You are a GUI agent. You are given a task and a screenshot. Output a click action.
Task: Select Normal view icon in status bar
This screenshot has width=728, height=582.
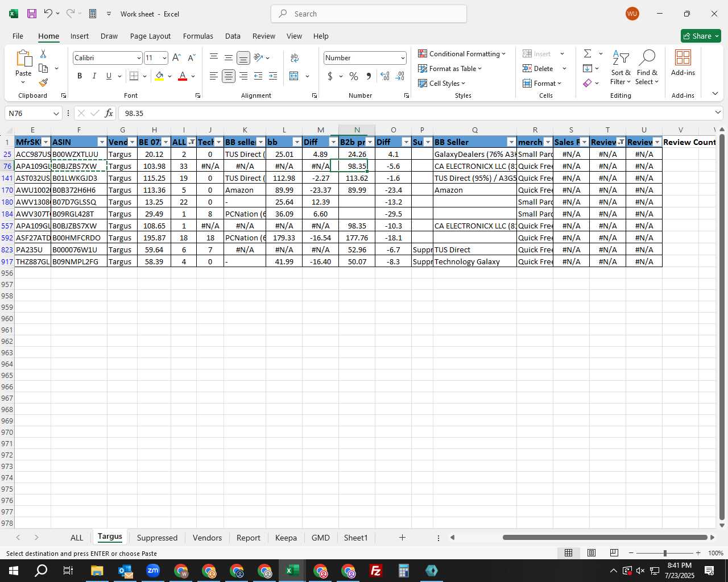[568, 553]
